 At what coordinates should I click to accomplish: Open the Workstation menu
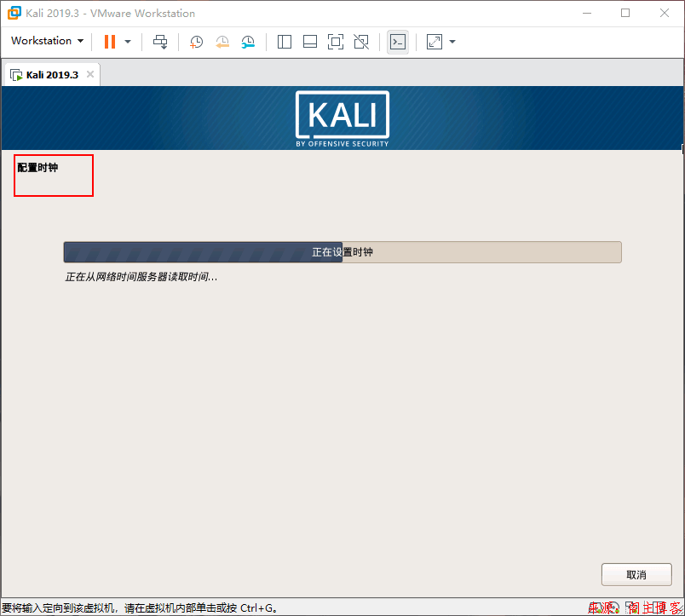click(x=47, y=41)
